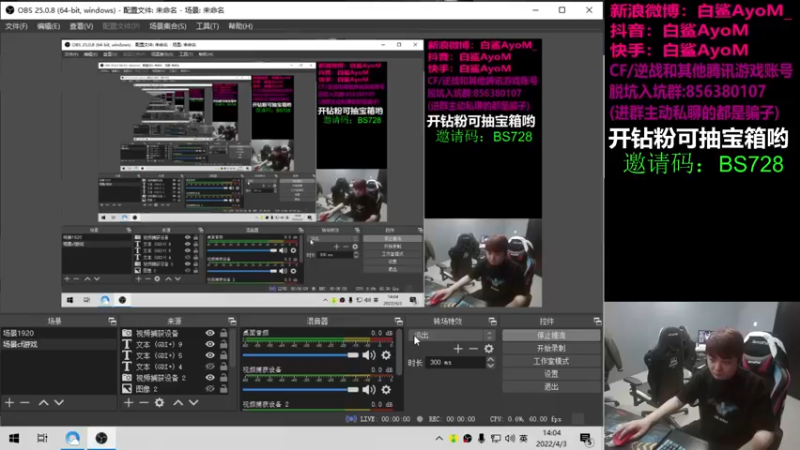This screenshot has width=800, height=450.
Task: Remove transition with the minus icon
Action: (473, 348)
